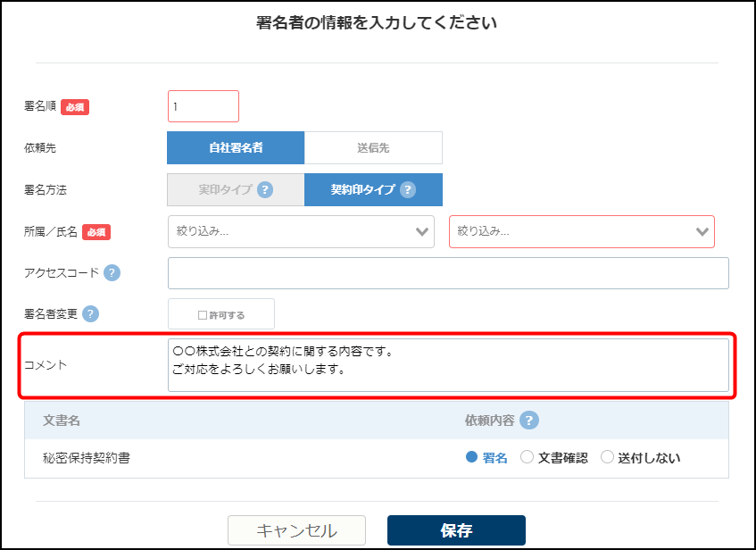Show help for 依頼内容 column

pyautogui.click(x=529, y=421)
